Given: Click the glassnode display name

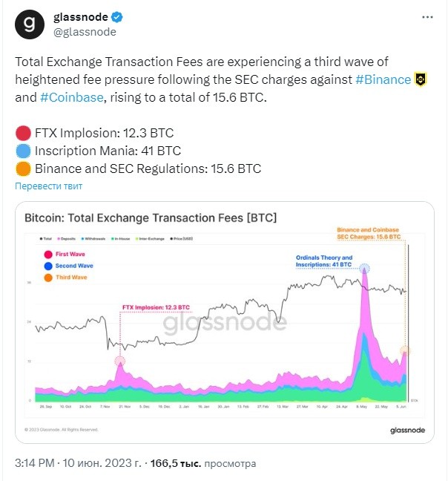Looking at the screenshot, I should point(81,17).
